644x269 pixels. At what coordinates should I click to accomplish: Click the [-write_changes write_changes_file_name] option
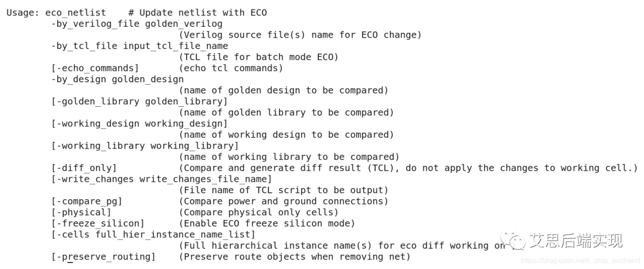pyautogui.click(x=162, y=179)
